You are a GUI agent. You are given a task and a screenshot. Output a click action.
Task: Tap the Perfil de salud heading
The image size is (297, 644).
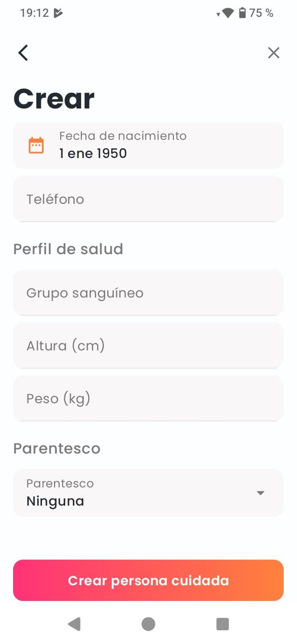tap(68, 249)
